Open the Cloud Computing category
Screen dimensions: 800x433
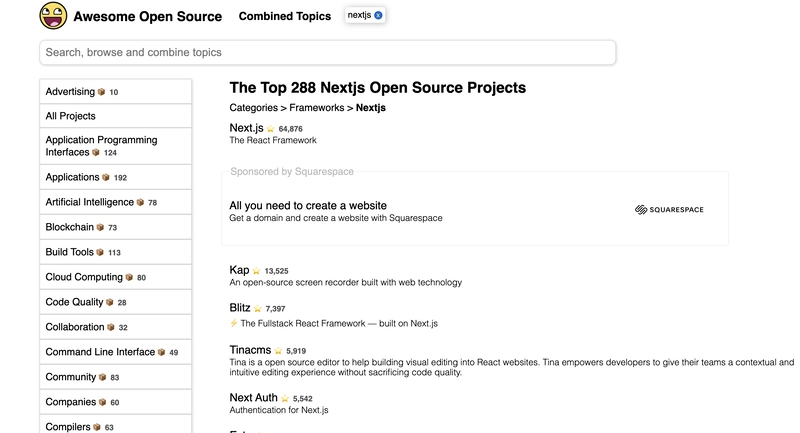[115, 277]
